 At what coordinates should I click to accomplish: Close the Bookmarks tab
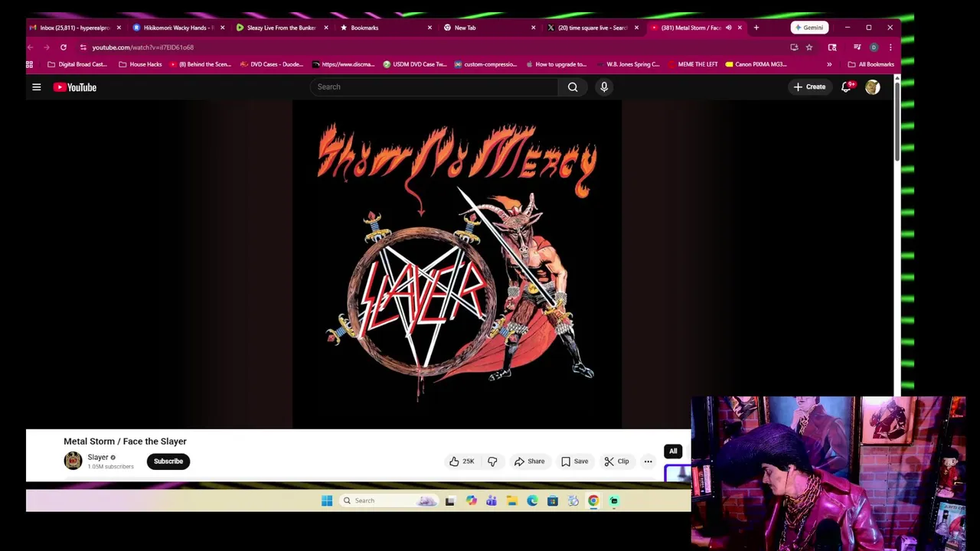(429, 28)
